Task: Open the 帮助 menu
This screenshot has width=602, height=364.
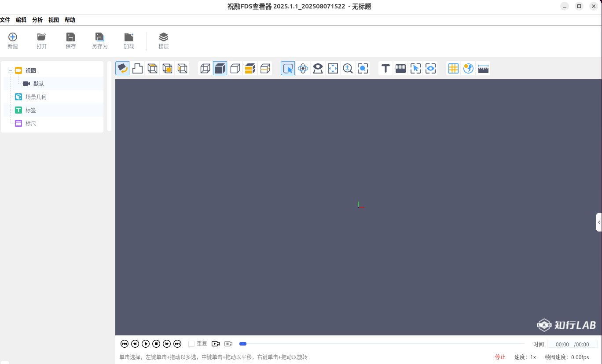Action: tap(70, 20)
